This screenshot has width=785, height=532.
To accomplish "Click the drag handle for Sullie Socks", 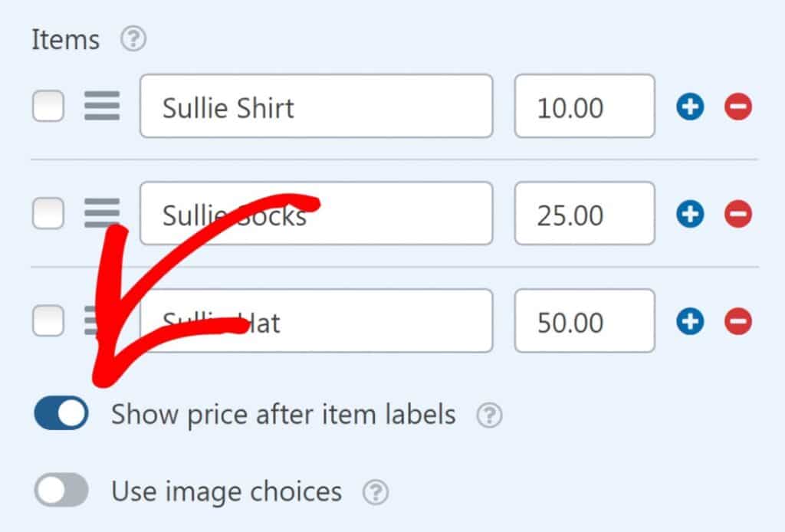I will coord(102,214).
